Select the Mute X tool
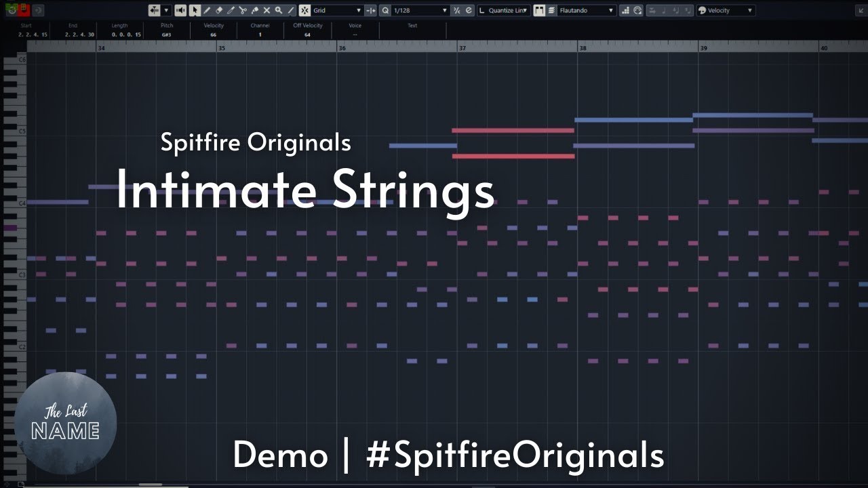 tap(267, 10)
